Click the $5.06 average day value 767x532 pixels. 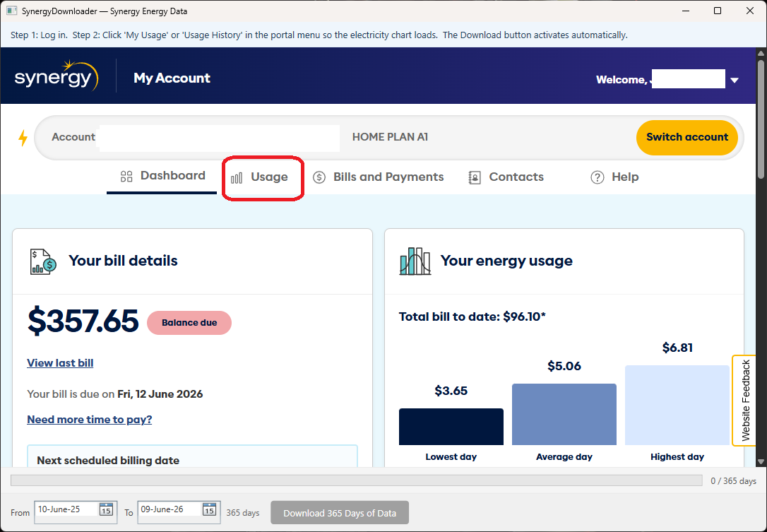pyautogui.click(x=564, y=366)
